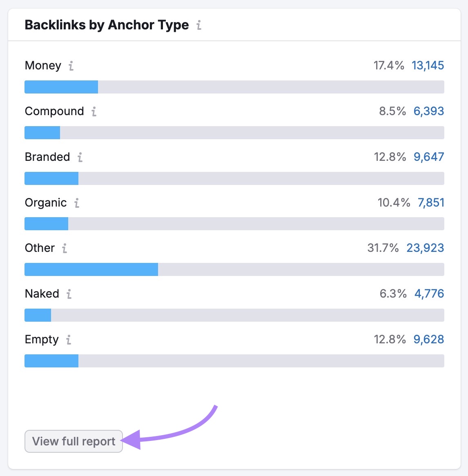Click the info icon beside Backlinks by Anchor Type
This screenshot has height=476, width=468.
click(199, 25)
